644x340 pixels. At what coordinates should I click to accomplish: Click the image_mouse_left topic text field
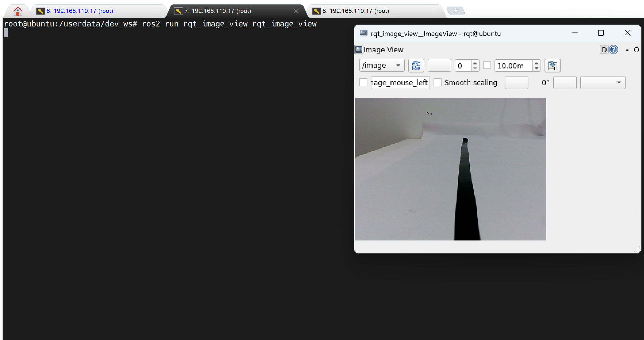400,83
